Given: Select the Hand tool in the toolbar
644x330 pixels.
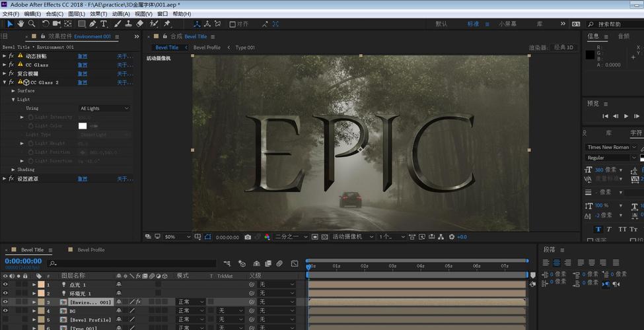Looking at the screenshot, I should 21,24.
